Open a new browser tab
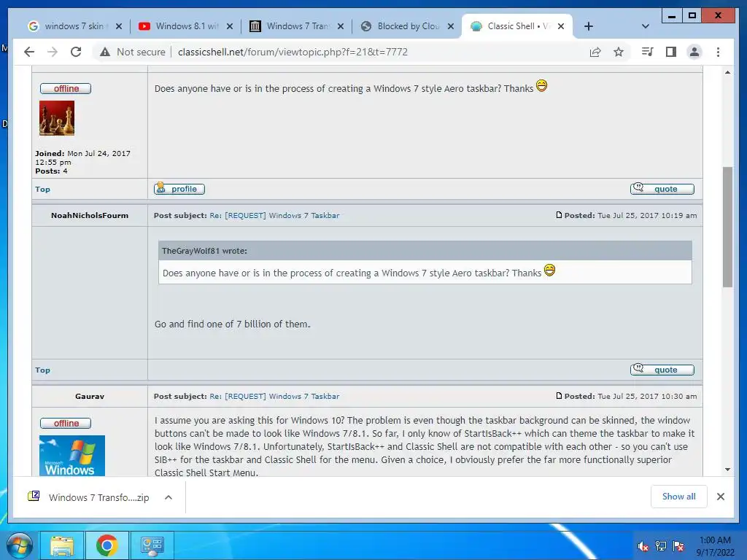Screen dimensions: 747x560 [589, 26]
